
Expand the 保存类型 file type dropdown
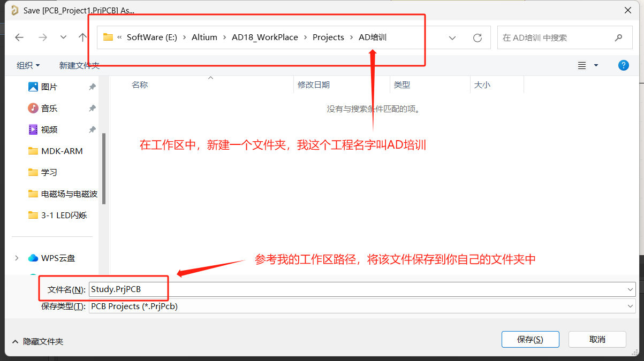coord(630,306)
